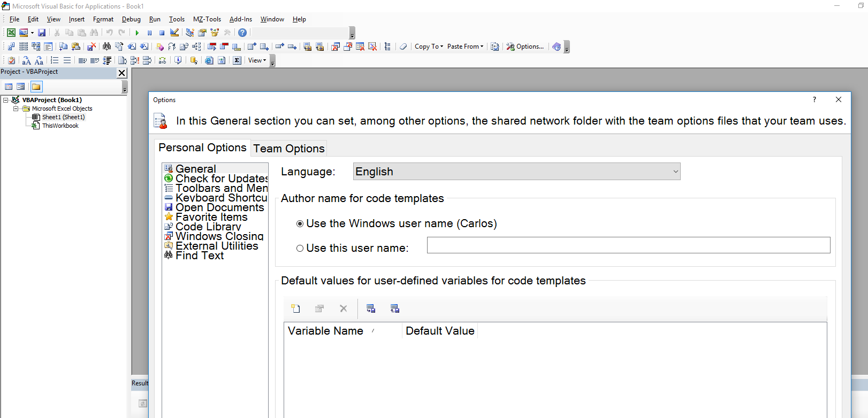868x418 pixels.
Task: Open the Add-Ins menu
Action: (x=241, y=19)
